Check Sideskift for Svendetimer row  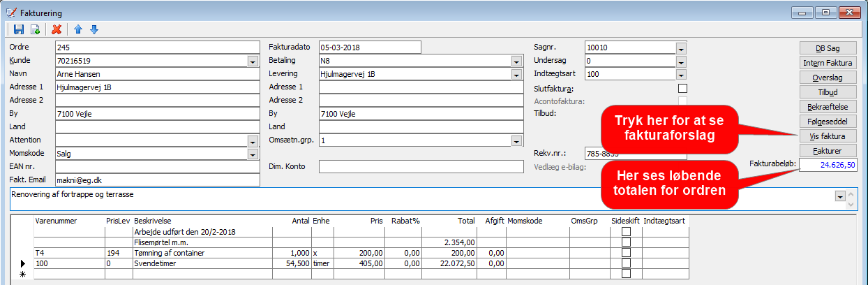click(x=626, y=263)
